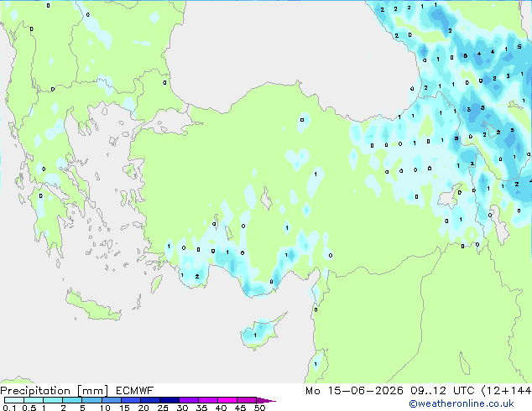
Task: Pick the 0.5–1 mm legend swatch
Action: (34, 400)
